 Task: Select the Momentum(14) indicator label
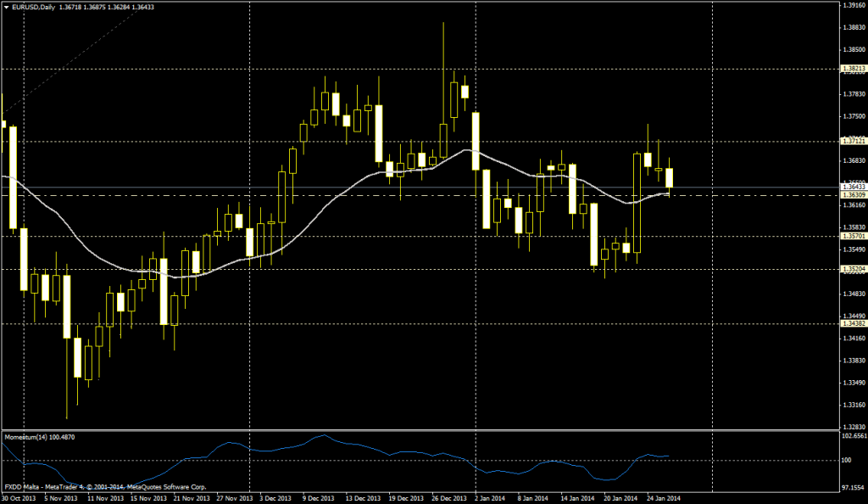pos(25,437)
